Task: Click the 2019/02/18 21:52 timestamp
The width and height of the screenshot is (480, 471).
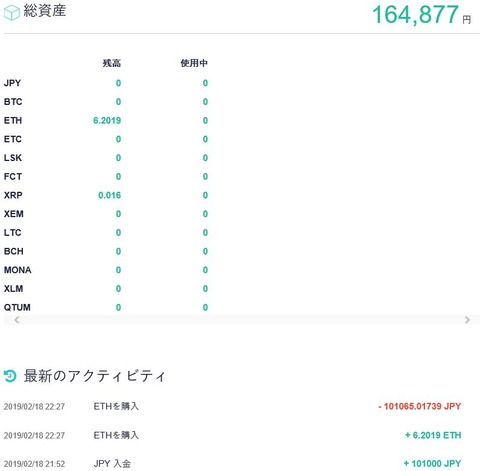Action: pyautogui.click(x=34, y=464)
